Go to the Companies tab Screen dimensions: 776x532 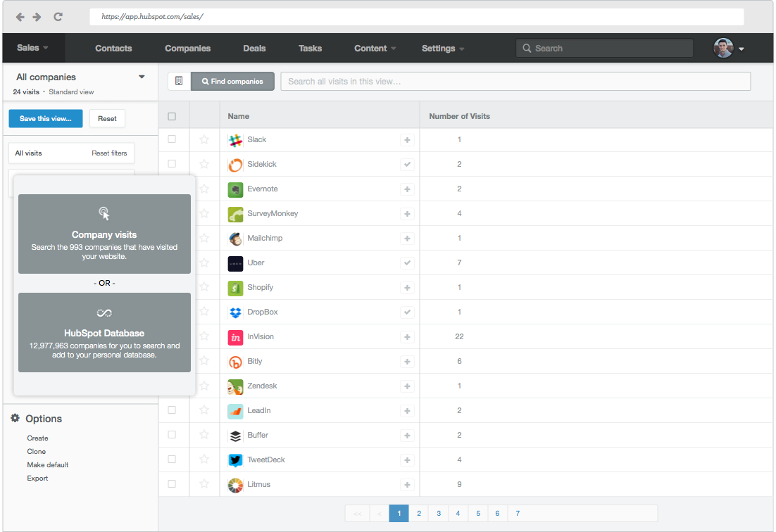pos(187,49)
